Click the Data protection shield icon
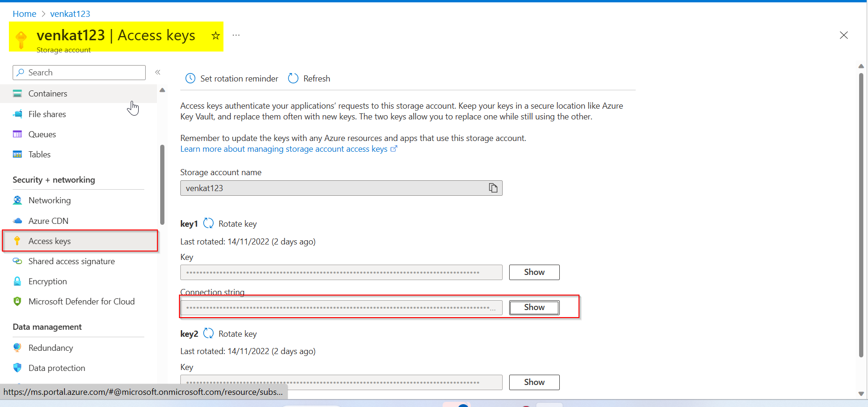The image size is (868, 407). (17, 368)
